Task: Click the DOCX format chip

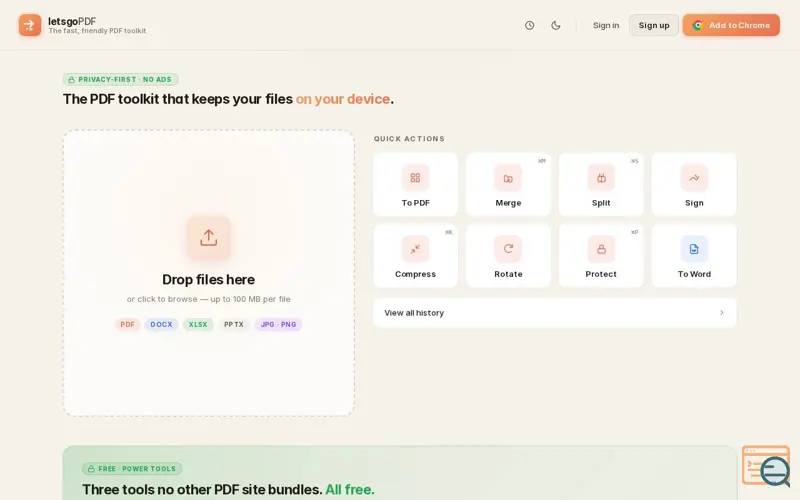Action: (x=161, y=324)
